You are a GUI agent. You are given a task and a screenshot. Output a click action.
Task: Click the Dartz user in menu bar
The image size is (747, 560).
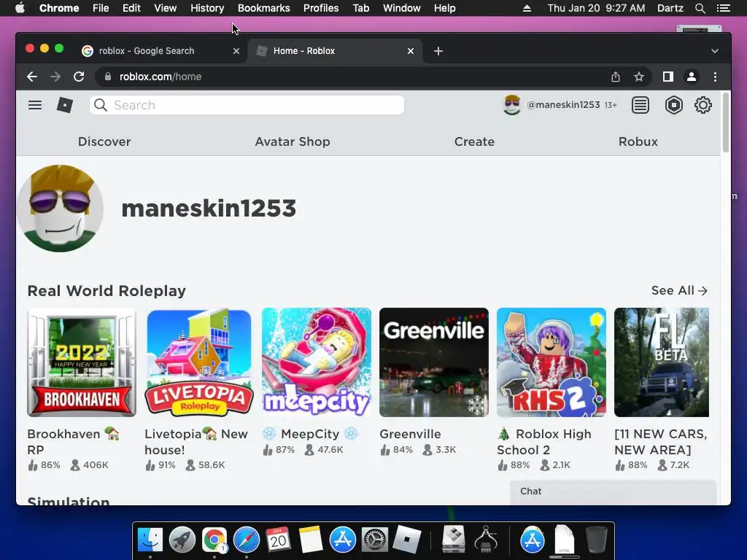[x=670, y=8]
